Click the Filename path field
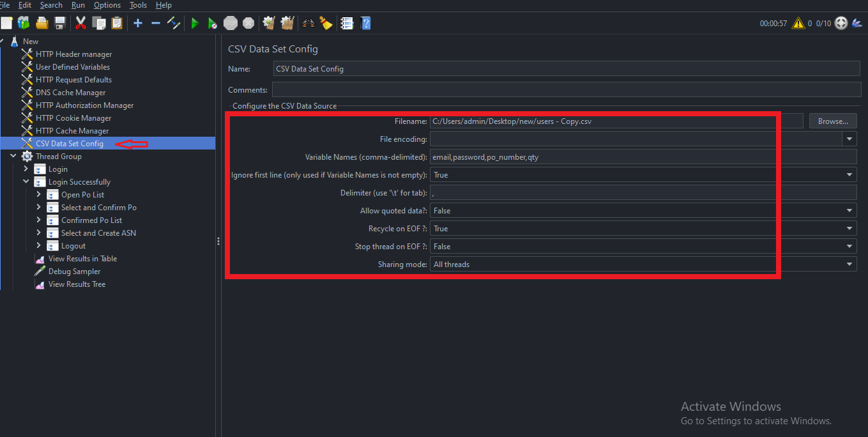868x437 pixels. tap(616, 121)
